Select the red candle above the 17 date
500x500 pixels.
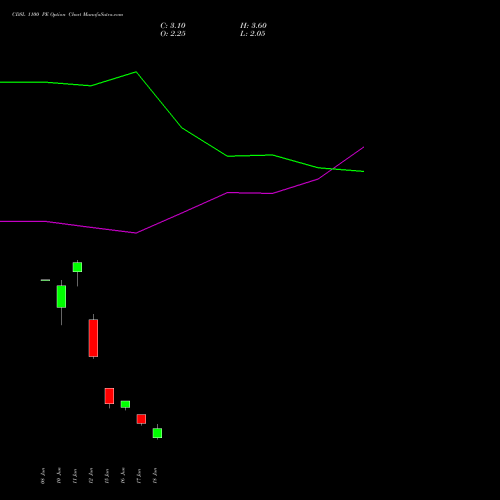point(141,419)
